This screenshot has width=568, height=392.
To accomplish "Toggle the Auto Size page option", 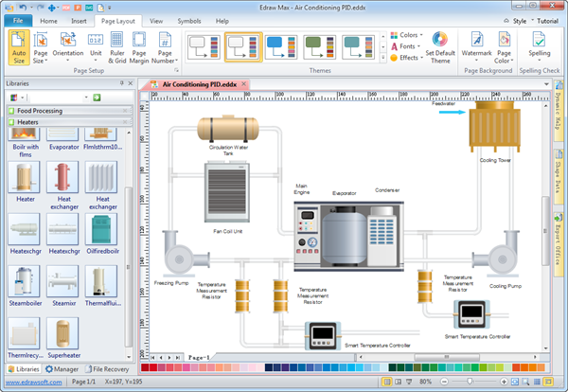I will [x=19, y=48].
